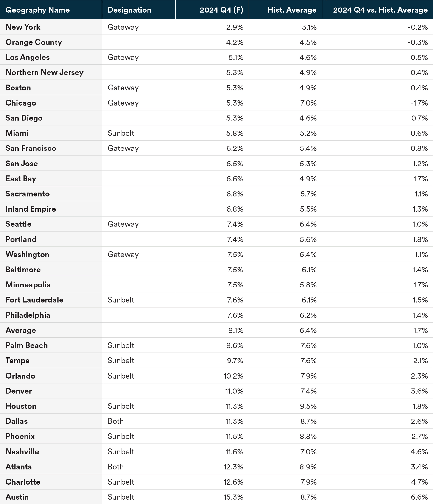Select the New York row name
This screenshot has height=504, width=439.
coord(23,27)
